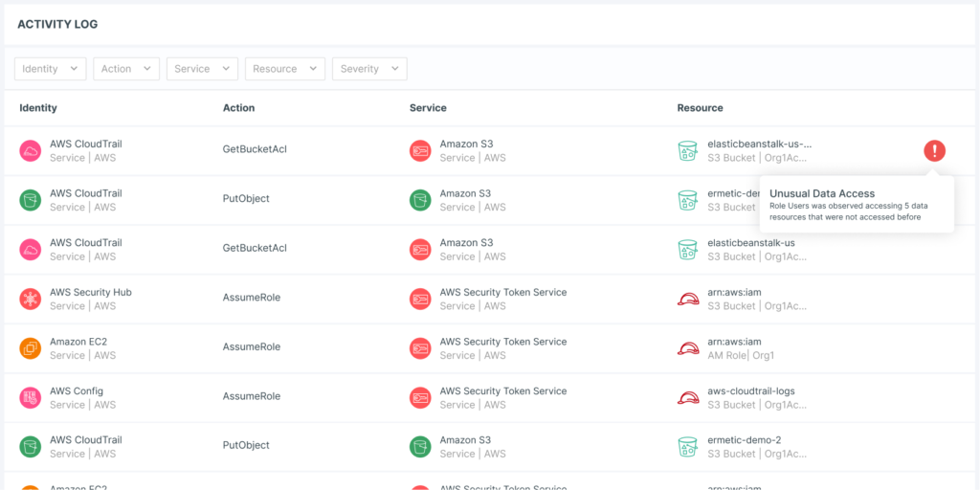Click the Security Token Service icon in the AWS Config row
The image size is (980, 490).
421,397
